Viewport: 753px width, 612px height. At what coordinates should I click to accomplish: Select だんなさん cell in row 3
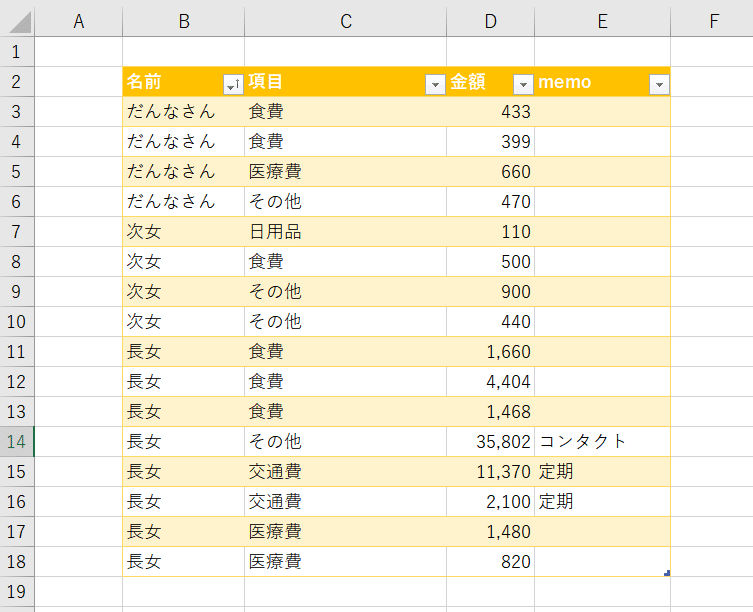(183, 111)
